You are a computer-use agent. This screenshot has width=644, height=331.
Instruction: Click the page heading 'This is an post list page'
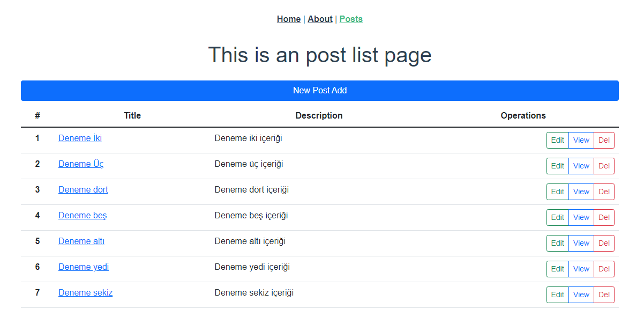320,55
